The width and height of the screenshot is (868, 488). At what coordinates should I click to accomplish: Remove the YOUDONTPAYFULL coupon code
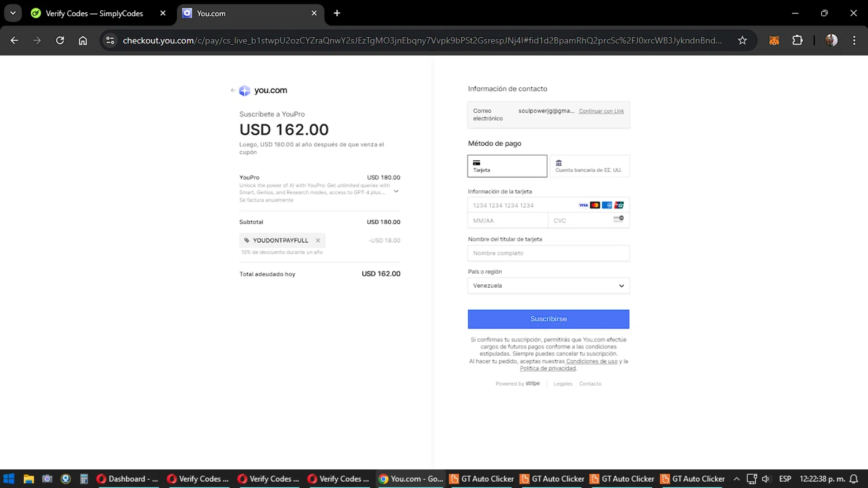[318, 240]
